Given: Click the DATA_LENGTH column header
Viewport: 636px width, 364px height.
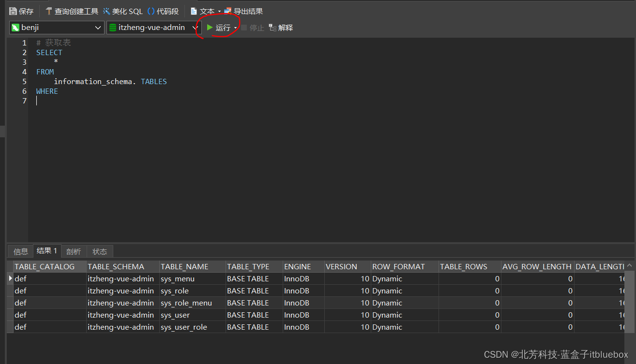Looking at the screenshot, I should click(x=600, y=266).
